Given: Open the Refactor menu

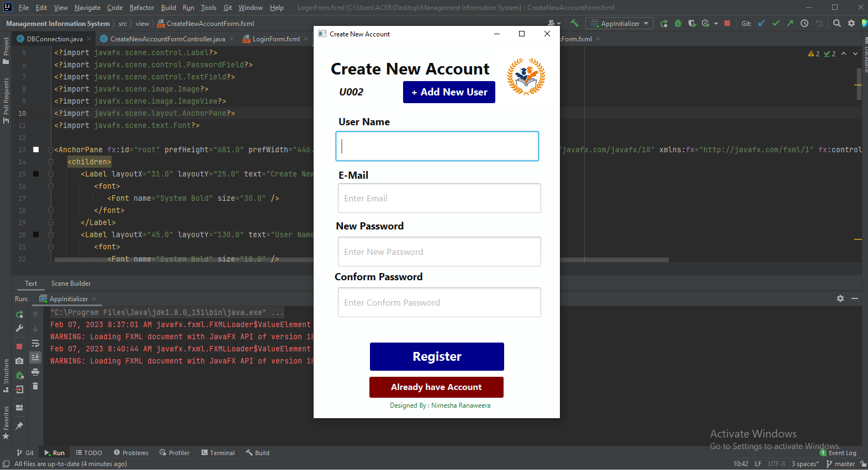Looking at the screenshot, I should pyautogui.click(x=142, y=8).
